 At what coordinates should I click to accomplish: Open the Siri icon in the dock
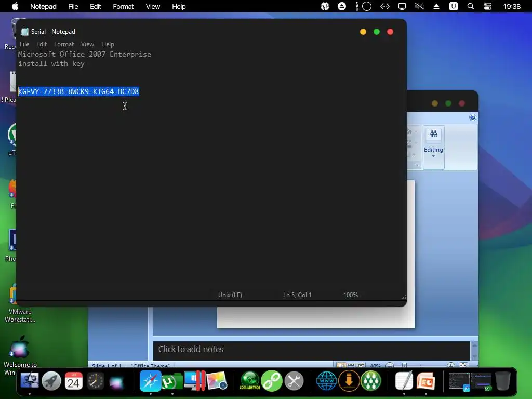click(117, 382)
